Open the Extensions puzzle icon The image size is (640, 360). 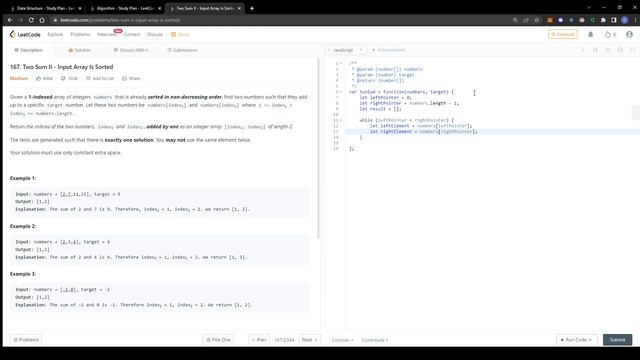603,20
